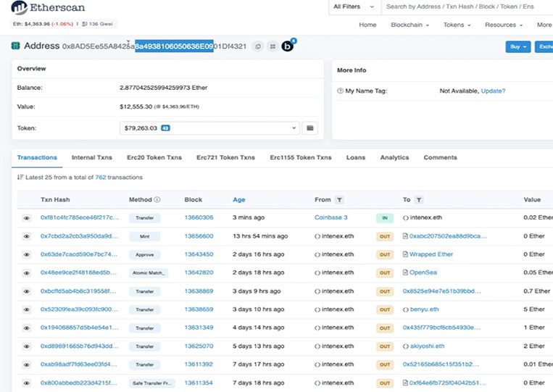Image resolution: width=553 pixels, height=392 pixels.
Task: Open the Wrapped Ether contract link
Action: (431, 254)
